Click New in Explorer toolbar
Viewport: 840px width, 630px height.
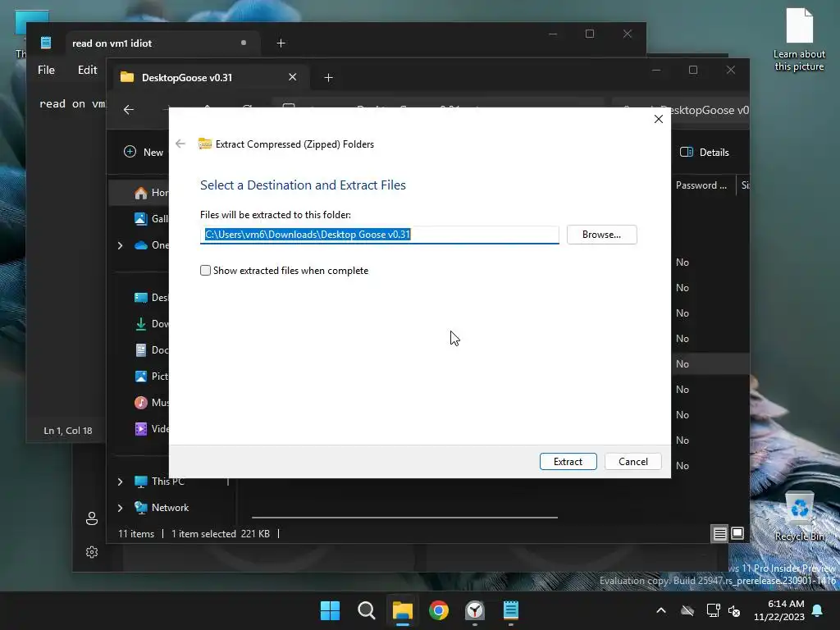click(144, 152)
